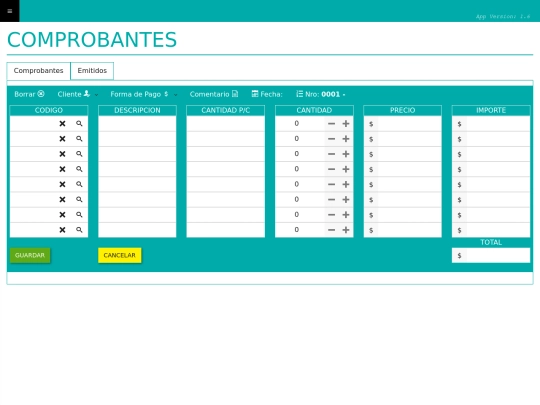Increase quantity in the fifth row
Image resolution: width=540 pixels, height=405 pixels.
tap(346, 184)
